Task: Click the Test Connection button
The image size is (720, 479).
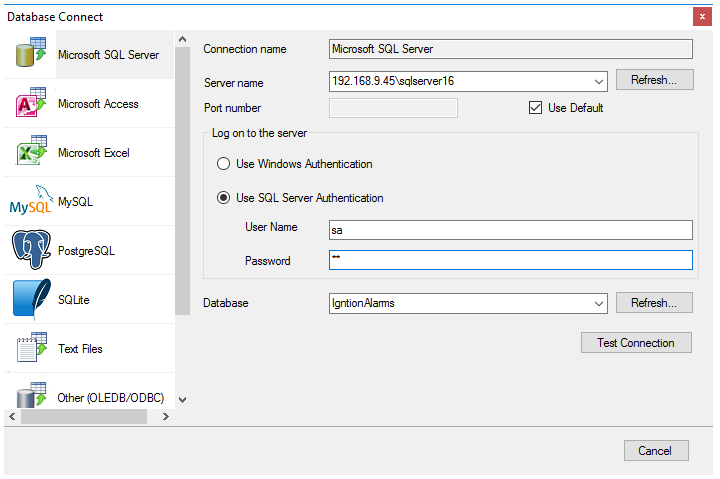Action: 636,343
